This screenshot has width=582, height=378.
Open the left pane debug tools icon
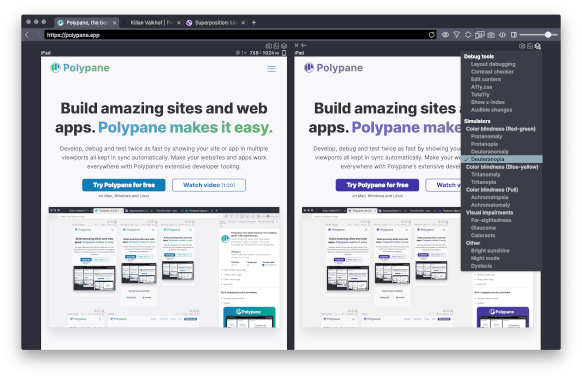(284, 46)
